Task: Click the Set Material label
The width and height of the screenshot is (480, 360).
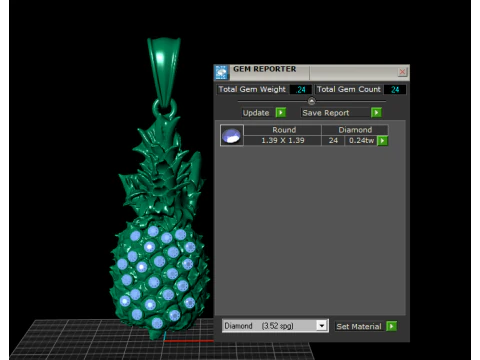Action: click(x=359, y=326)
